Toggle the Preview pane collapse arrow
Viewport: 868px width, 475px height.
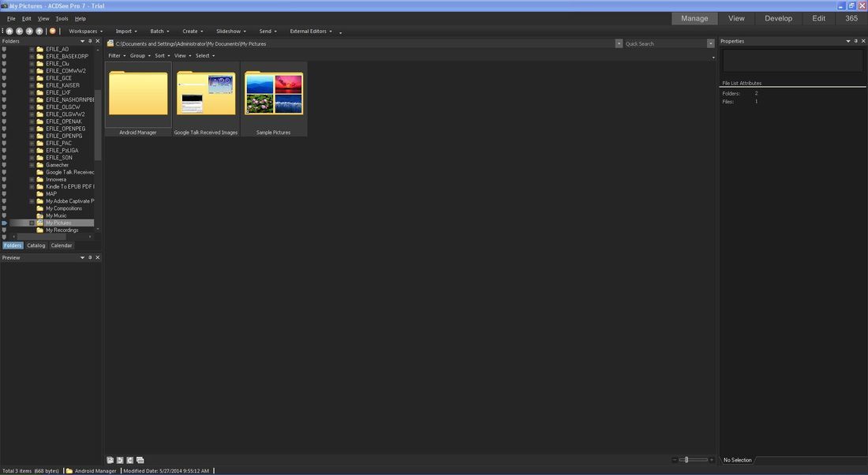click(82, 257)
